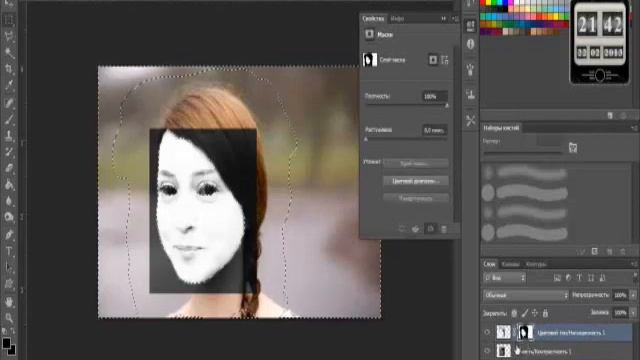Viewport: 640px width, 360px height.
Task: Open the Brush Presets panel flyout menu
Action: click(634, 128)
